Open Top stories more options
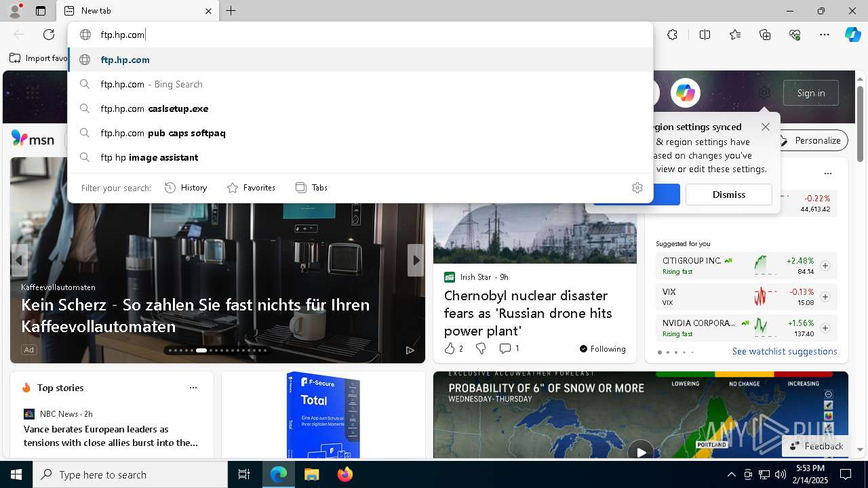Viewport: 868px width, 488px height. click(193, 388)
